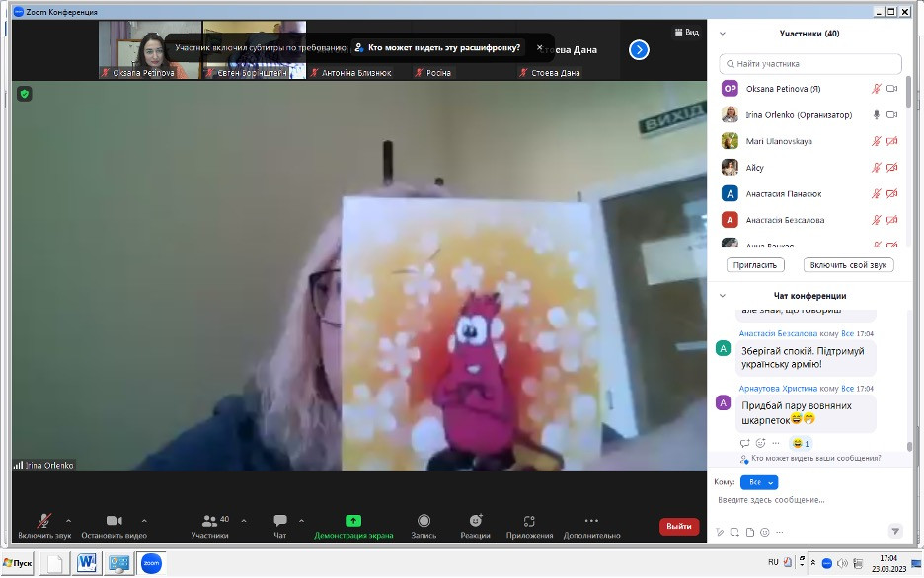
Task: Toggle the Участники panel button
Action: pyautogui.click(x=210, y=526)
